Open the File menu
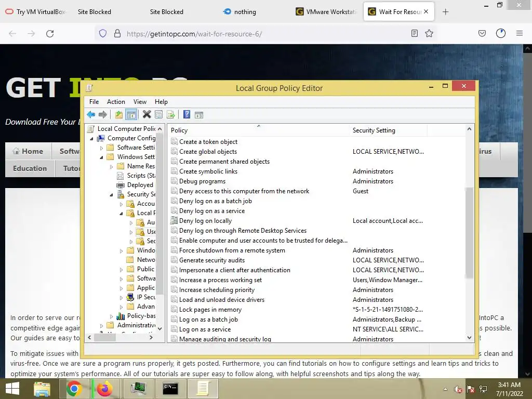The height and width of the screenshot is (399, 532). 94,102
